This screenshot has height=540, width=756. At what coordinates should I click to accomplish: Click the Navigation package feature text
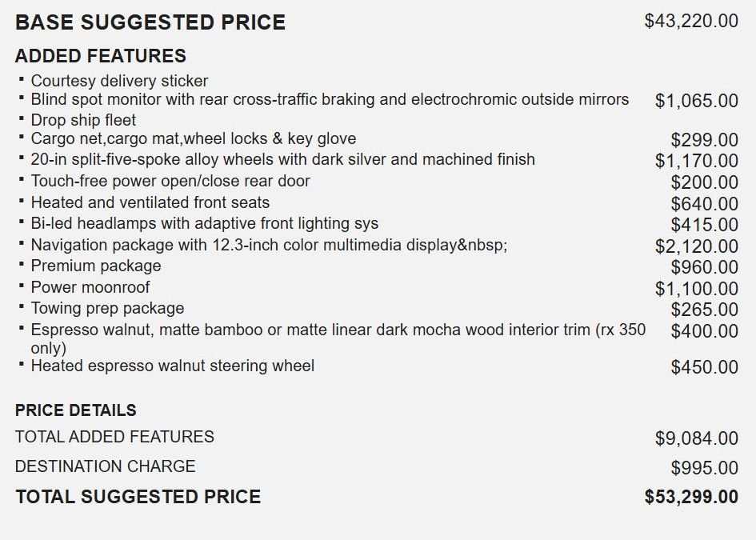[x=269, y=245]
